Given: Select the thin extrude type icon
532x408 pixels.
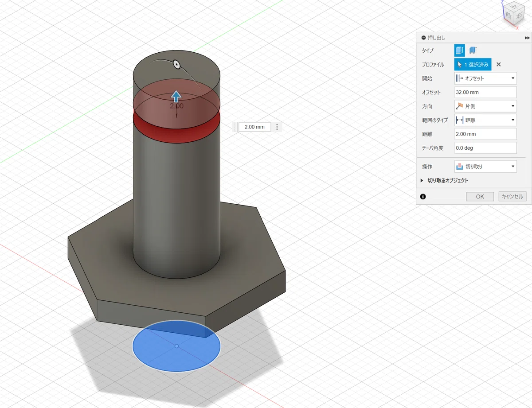Looking at the screenshot, I should point(473,51).
